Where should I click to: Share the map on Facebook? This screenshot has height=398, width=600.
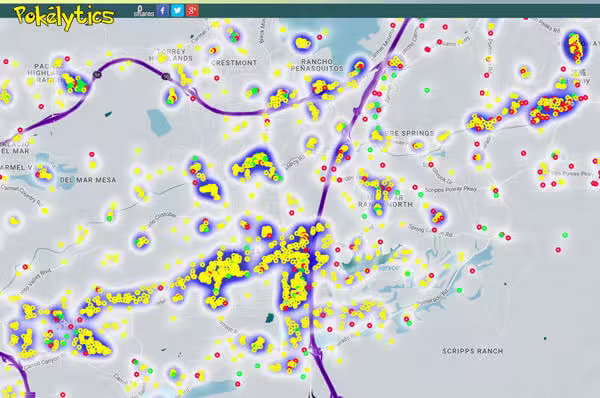[x=163, y=10]
